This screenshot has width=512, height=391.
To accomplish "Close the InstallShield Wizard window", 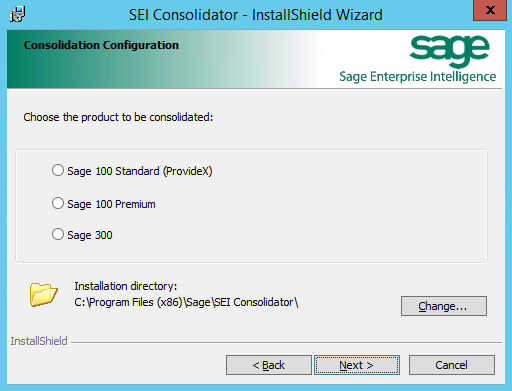I will pos(490,10).
